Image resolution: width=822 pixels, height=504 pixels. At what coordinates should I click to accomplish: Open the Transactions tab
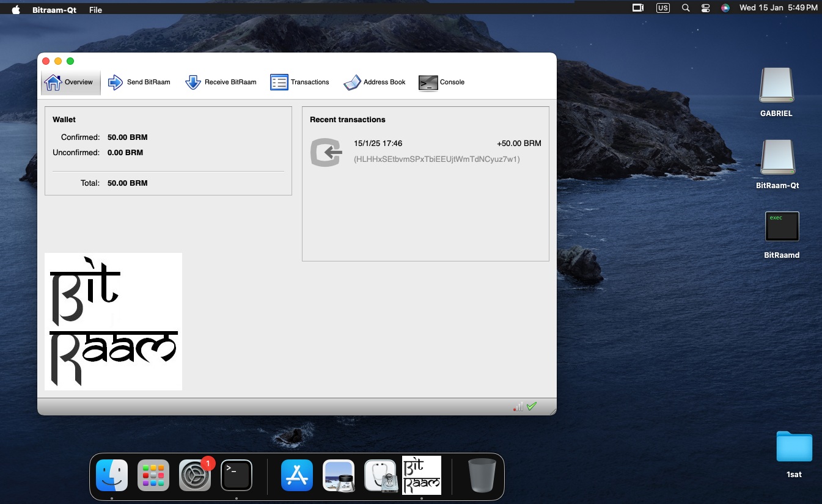click(x=299, y=82)
